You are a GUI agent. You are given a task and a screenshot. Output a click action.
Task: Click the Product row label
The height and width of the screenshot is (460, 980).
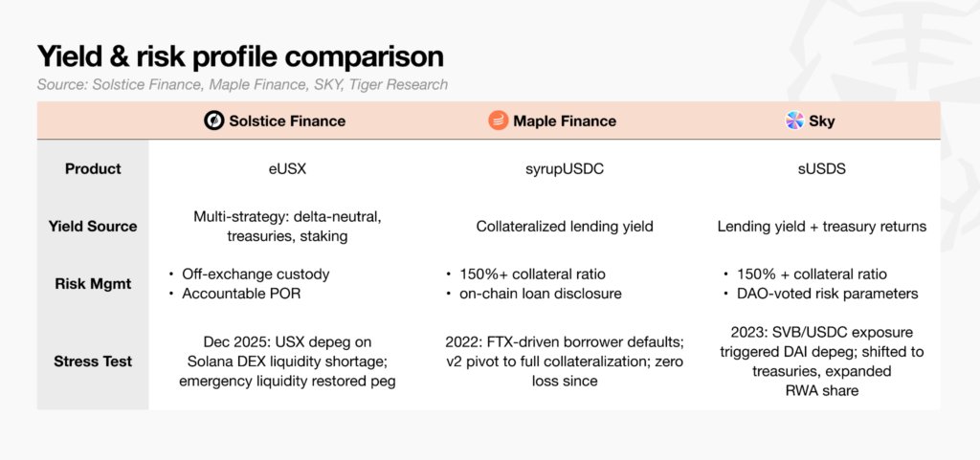93,169
